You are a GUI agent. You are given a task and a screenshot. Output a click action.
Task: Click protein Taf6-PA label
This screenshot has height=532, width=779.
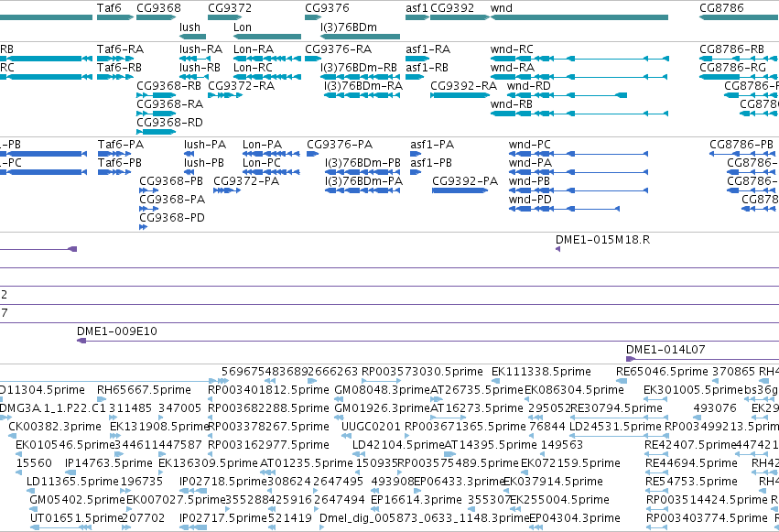point(121,145)
